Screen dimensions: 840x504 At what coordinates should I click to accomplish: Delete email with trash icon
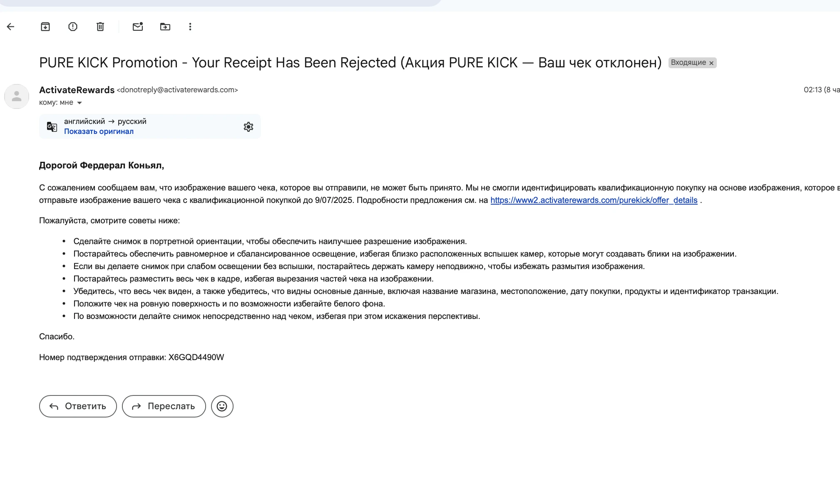click(x=100, y=27)
